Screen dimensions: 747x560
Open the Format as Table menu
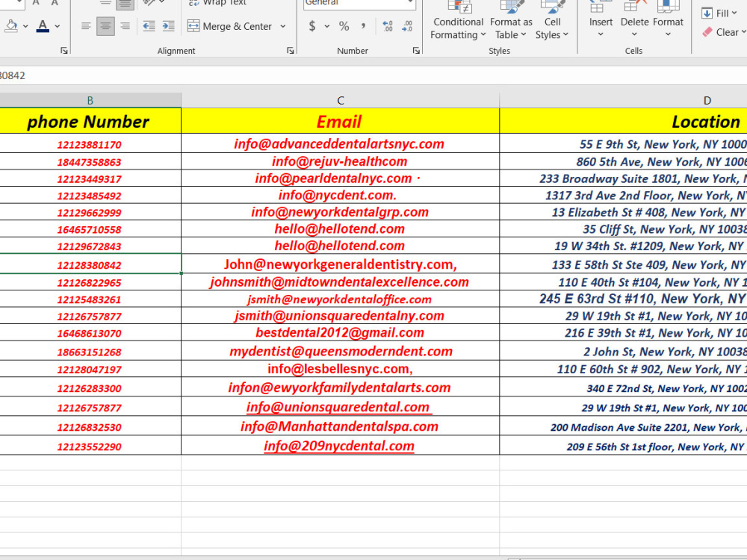(511, 22)
